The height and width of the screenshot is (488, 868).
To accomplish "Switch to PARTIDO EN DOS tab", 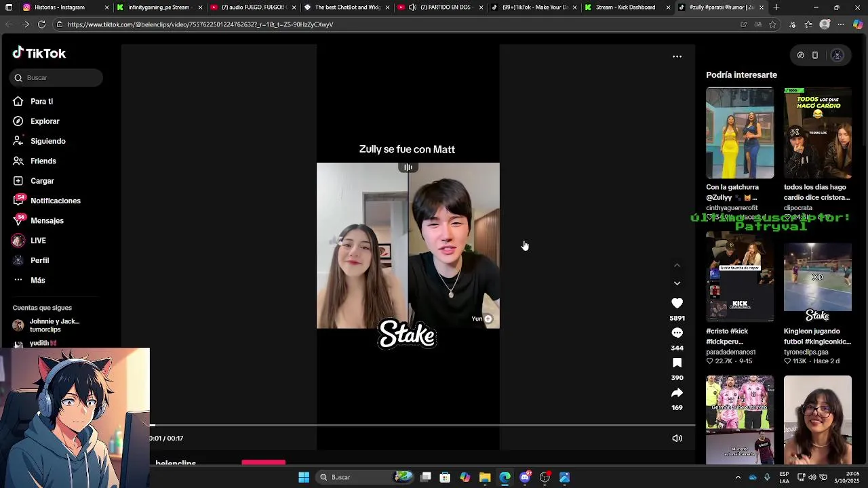I will (x=439, y=7).
